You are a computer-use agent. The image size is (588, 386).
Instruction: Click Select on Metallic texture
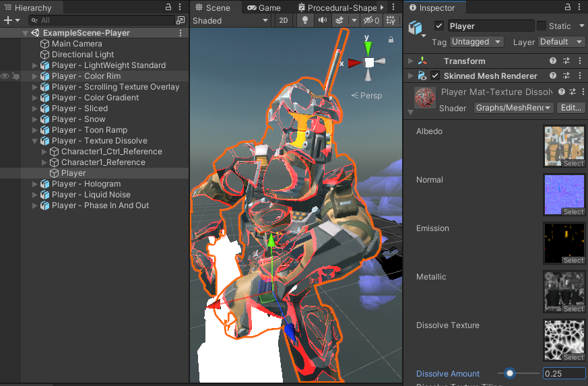(x=573, y=309)
